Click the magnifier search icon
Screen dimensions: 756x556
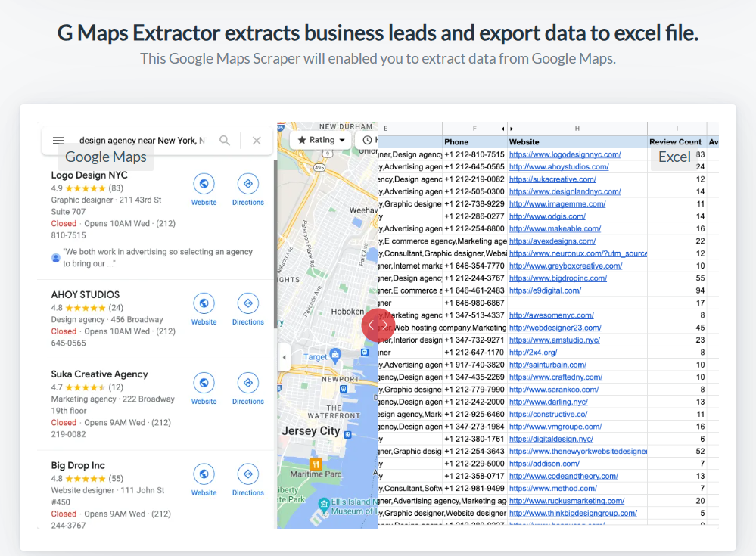pyautogui.click(x=225, y=141)
